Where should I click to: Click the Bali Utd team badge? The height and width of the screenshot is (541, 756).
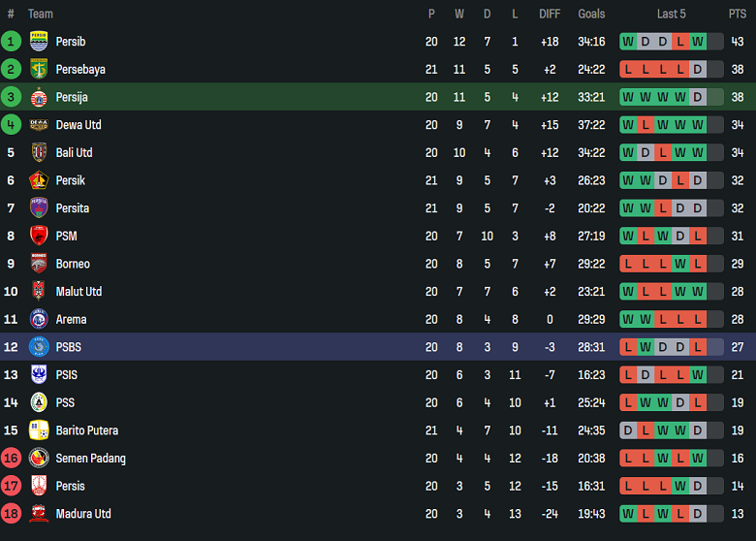(x=39, y=152)
